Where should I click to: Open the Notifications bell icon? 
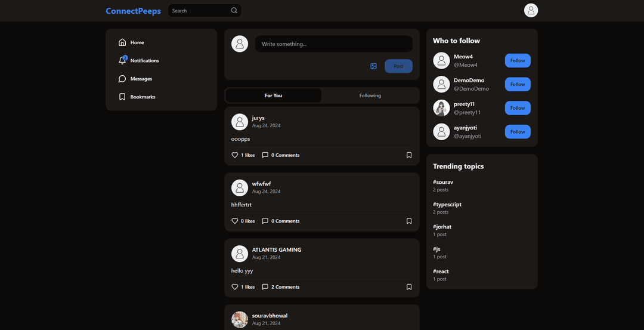coord(122,60)
